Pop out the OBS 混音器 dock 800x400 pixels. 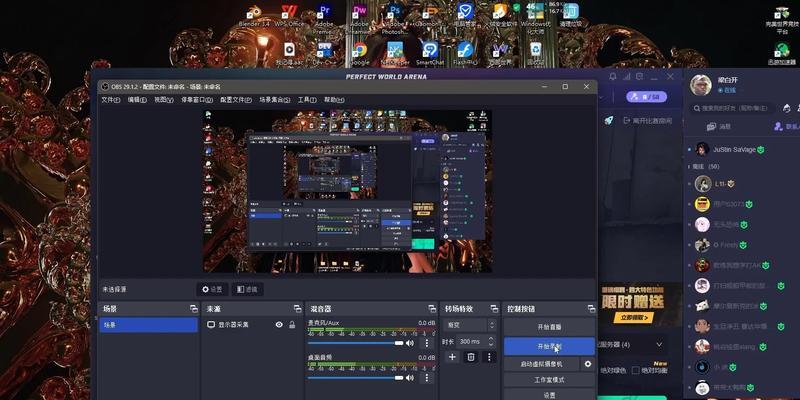[432, 309]
